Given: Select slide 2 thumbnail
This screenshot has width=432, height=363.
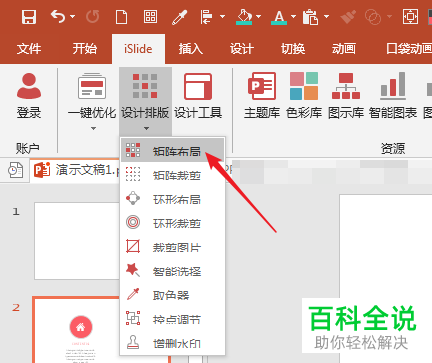Looking at the screenshot, I should pyautogui.click(x=77, y=330).
